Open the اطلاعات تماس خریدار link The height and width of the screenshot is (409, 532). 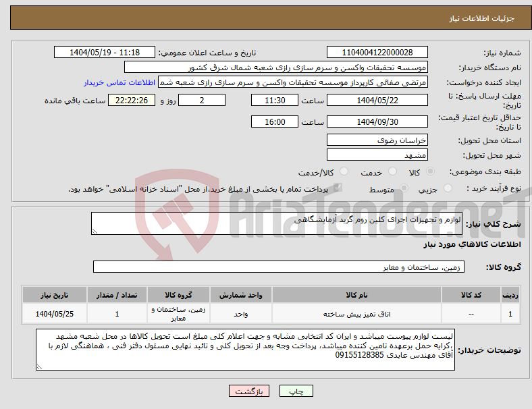pyautogui.click(x=119, y=82)
